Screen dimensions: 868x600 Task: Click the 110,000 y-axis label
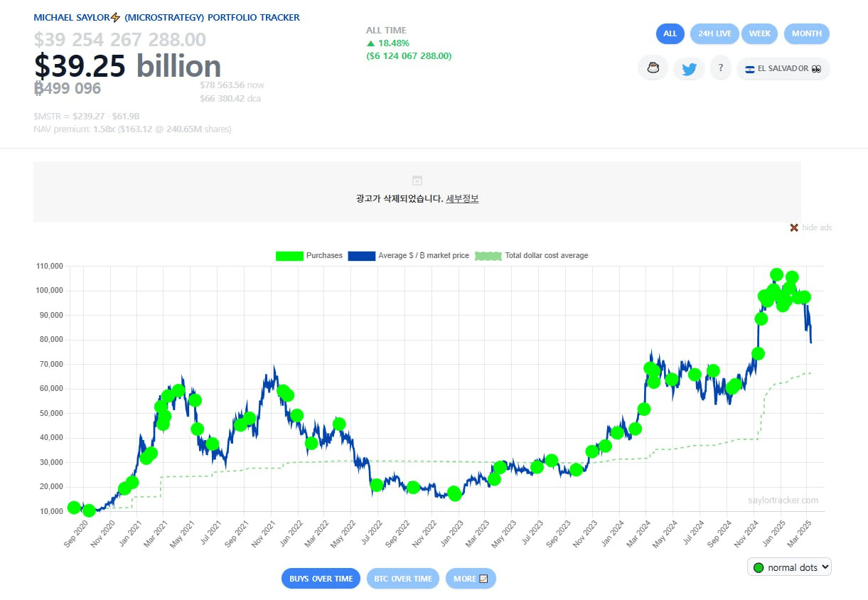[48, 267]
